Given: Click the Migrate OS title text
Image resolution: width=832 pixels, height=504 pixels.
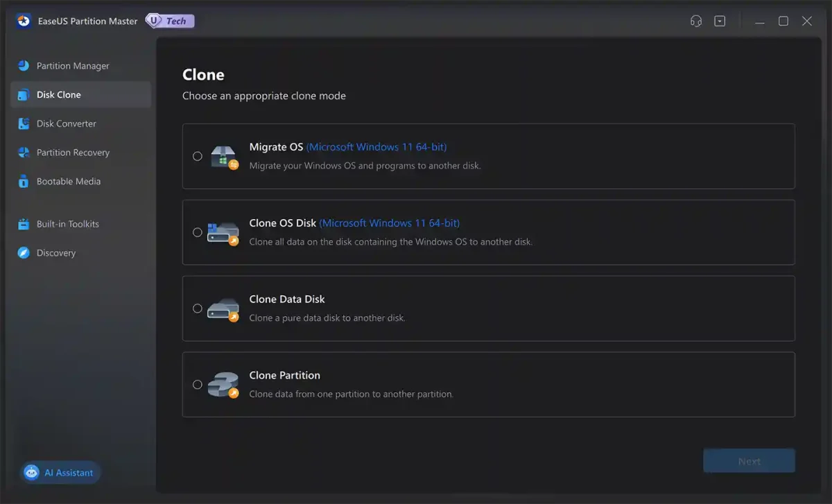Looking at the screenshot, I should pos(277,147).
